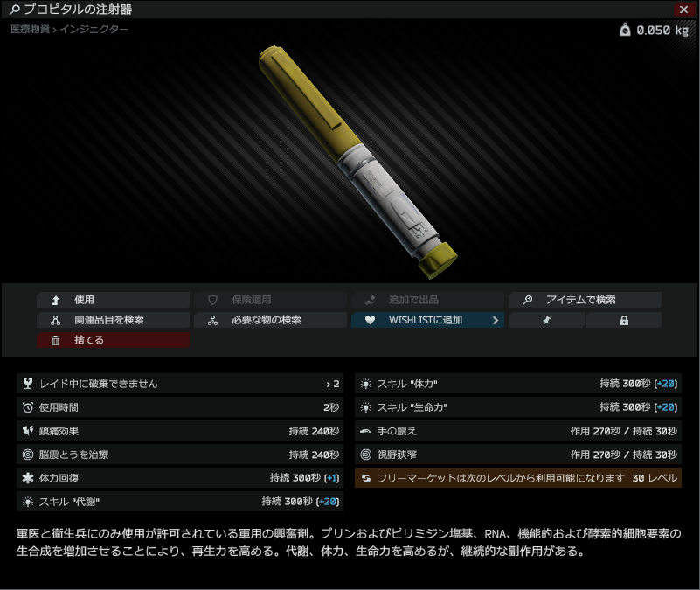The height and width of the screenshot is (590, 700).
Task: Click the 使用 button
Action: click(x=114, y=300)
